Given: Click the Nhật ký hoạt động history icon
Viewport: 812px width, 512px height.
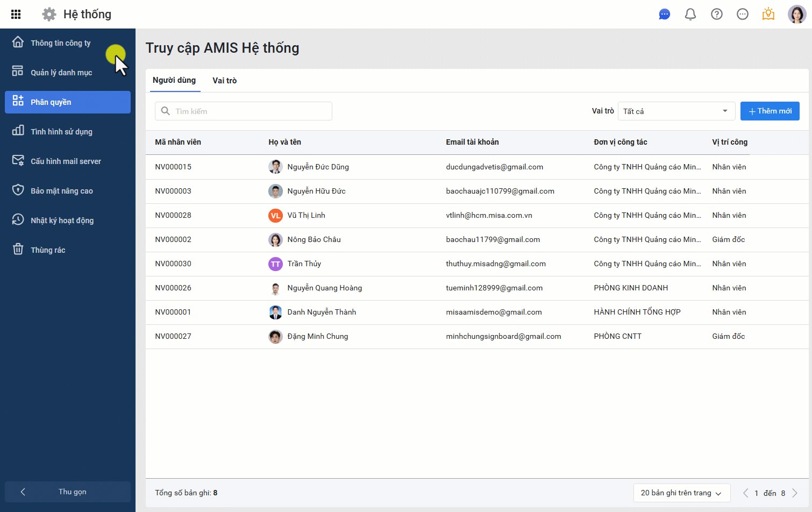Looking at the screenshot, I should tap(18, 219).
